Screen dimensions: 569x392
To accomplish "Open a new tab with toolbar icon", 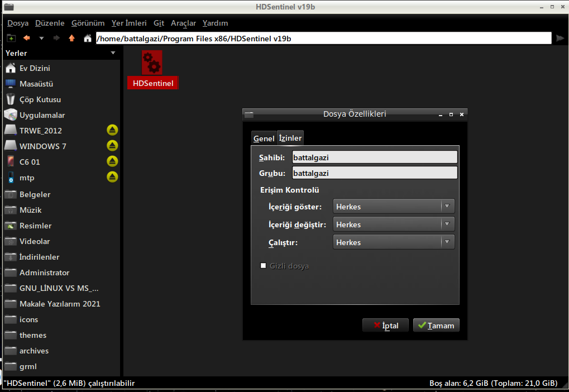I will pos(11,38).
